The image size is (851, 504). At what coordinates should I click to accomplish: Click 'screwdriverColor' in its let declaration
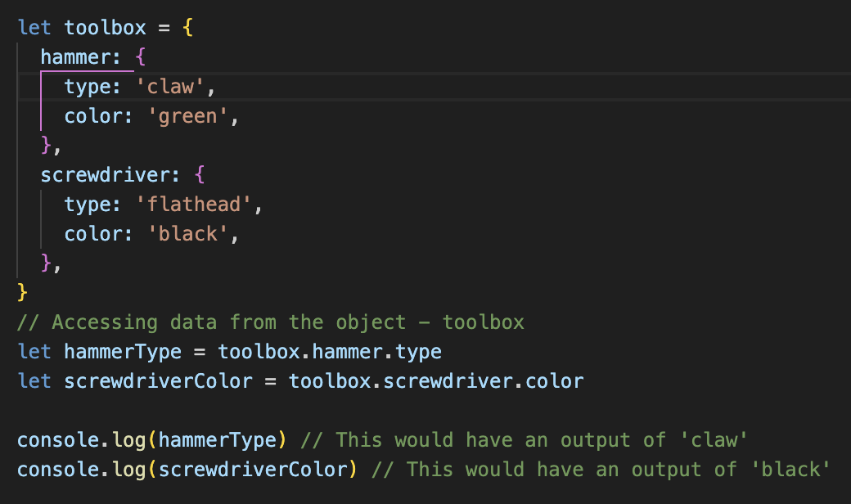159,381
